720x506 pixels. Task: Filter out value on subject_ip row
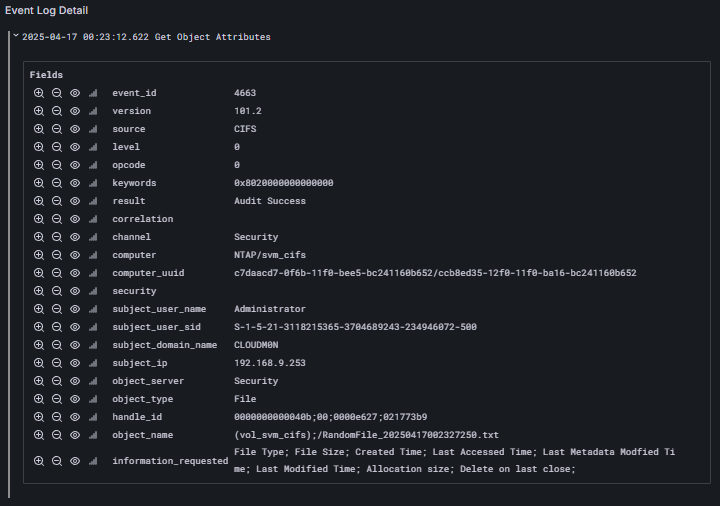[57, 363]
